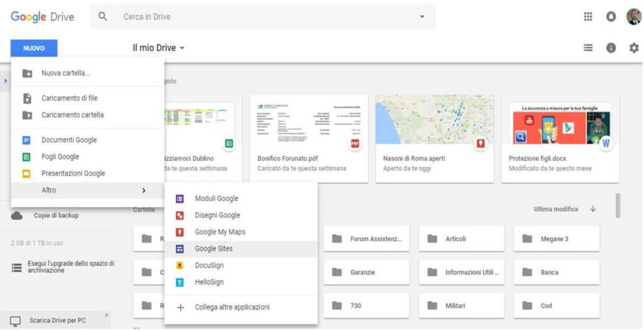Open the Garanzie folder
This screenshot has width=644, height=331.
coord(367,272)
